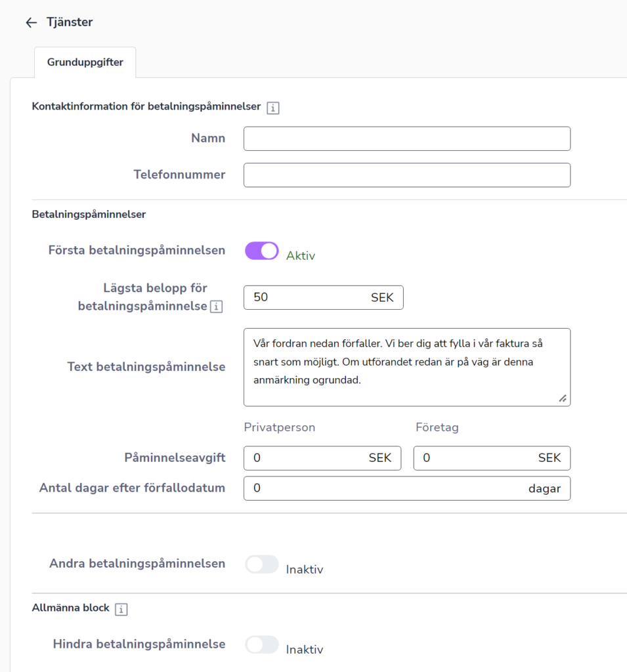This screenshot has width=627, height=672.
Task: Click inside the Text betalningspåminnelse textarea
Action: point(407,367)
